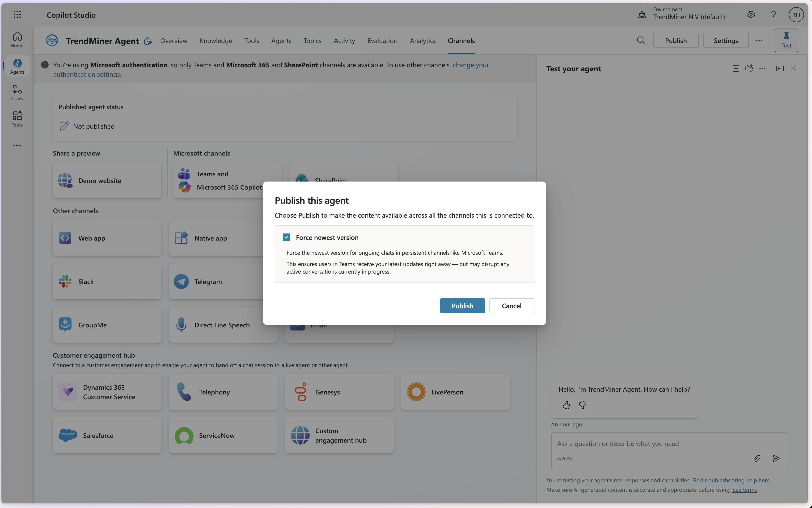The image size is (812, 508).
Task: Open test panel more options ellipsis
Action: pyautogui.click(x=763, y=68)
